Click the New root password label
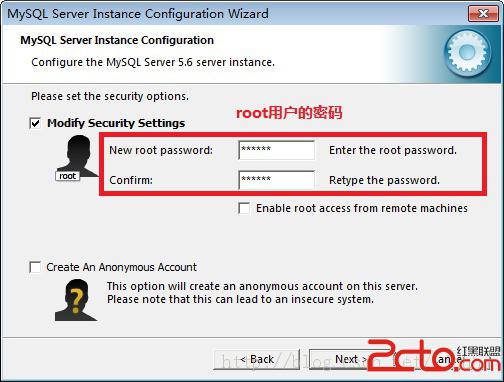The width and height of the screenshot is (504, 382). [161, 150]
